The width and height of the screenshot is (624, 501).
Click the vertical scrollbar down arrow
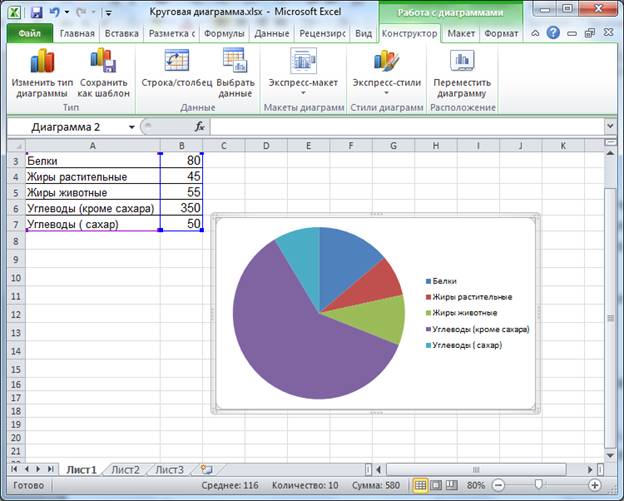(x=610, y=455)
